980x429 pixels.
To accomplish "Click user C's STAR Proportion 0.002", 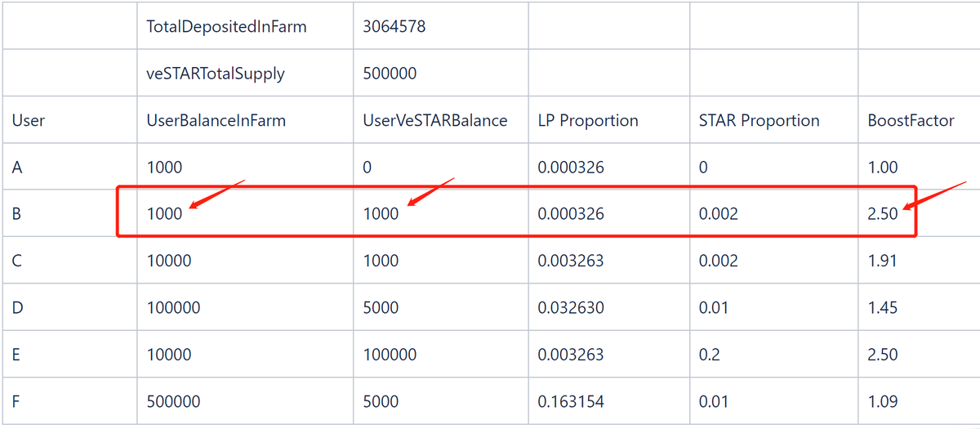I will coord(719,261).
